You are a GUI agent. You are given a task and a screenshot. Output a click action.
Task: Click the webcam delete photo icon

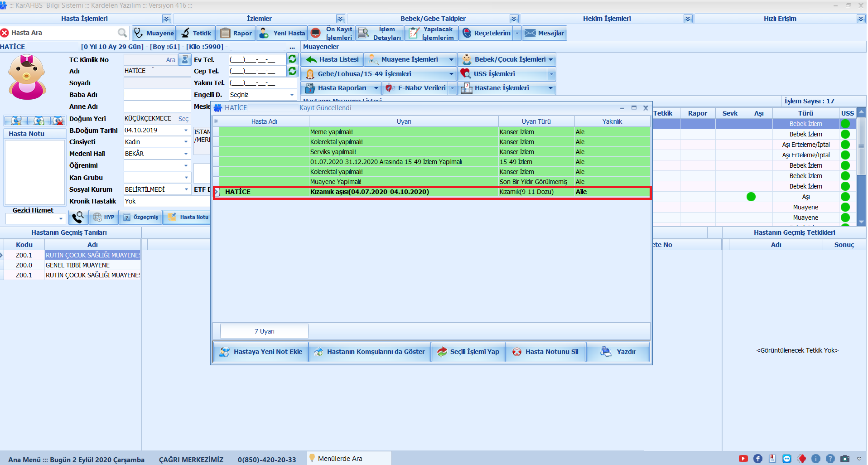pyautogui.click(x=58, y=121)
